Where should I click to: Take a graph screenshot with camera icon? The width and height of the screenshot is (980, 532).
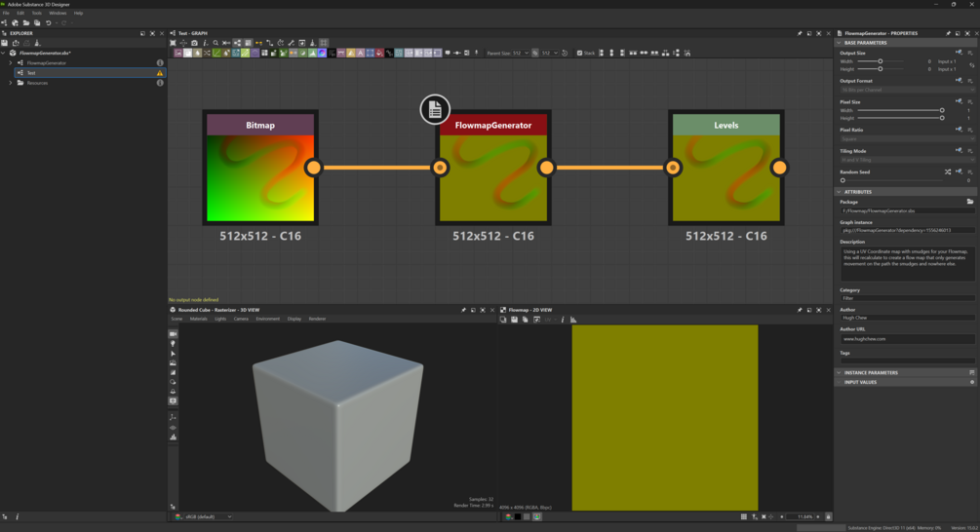(x=194, y=43)
